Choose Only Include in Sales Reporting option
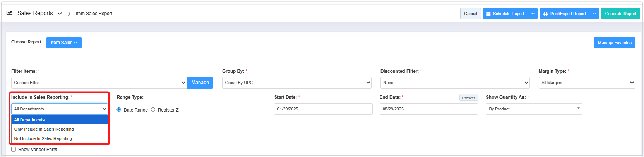 tap(44, 129)
